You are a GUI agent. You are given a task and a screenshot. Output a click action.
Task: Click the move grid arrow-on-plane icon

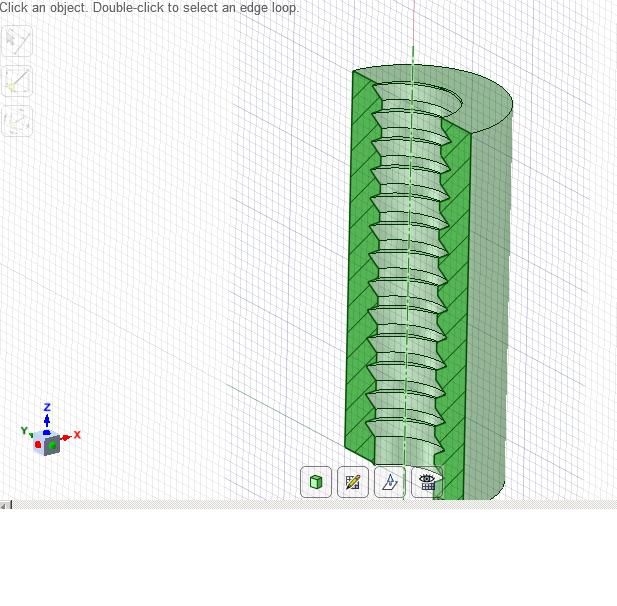(x=390, y=482)
